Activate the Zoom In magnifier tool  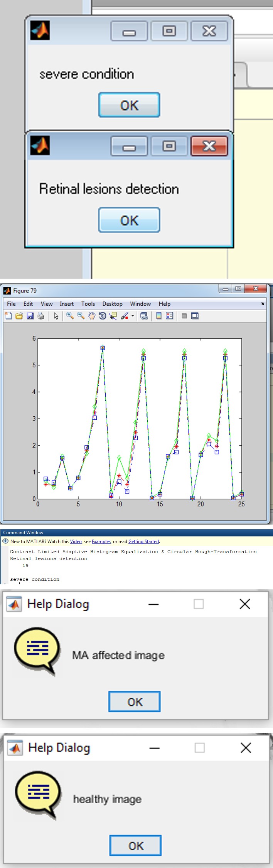tap(70, 316)
